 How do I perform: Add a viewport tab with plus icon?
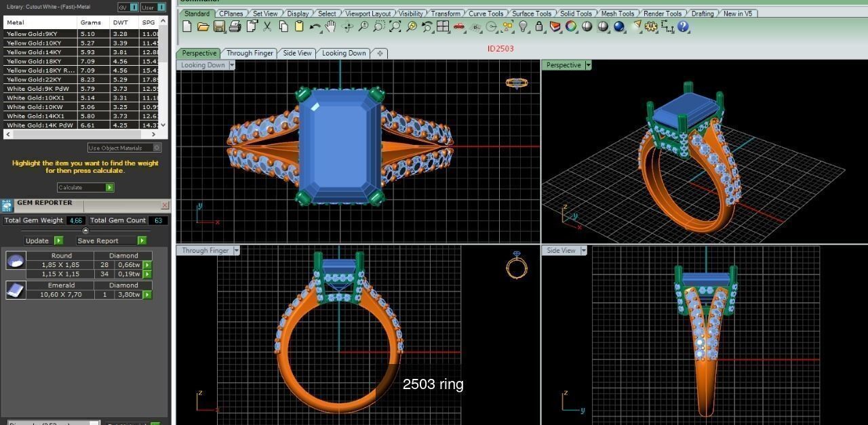[x=380, y=53]
